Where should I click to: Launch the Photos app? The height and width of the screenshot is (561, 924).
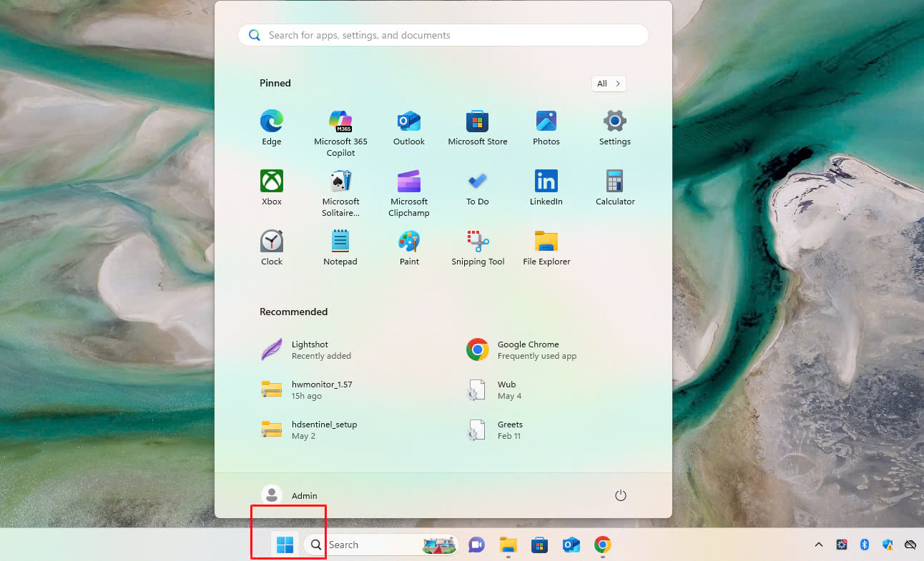(546, 128)
